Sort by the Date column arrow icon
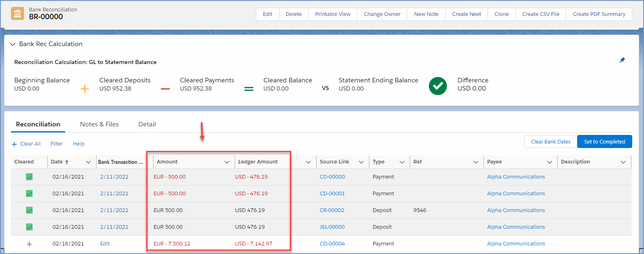644x254 pixels. point(67,162)
